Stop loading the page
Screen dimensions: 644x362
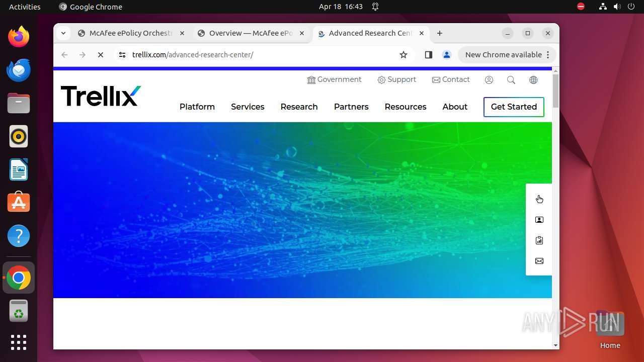101,55
